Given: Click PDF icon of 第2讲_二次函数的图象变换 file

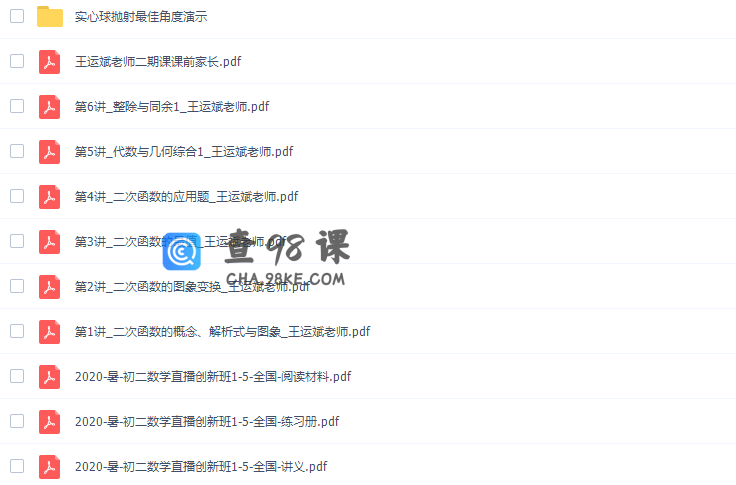Looking at the screenshot, I should click(x=49, y=287).
